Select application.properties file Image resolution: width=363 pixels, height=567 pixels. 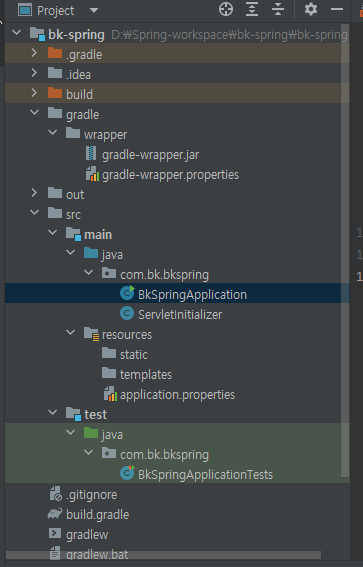pos(178,395)
